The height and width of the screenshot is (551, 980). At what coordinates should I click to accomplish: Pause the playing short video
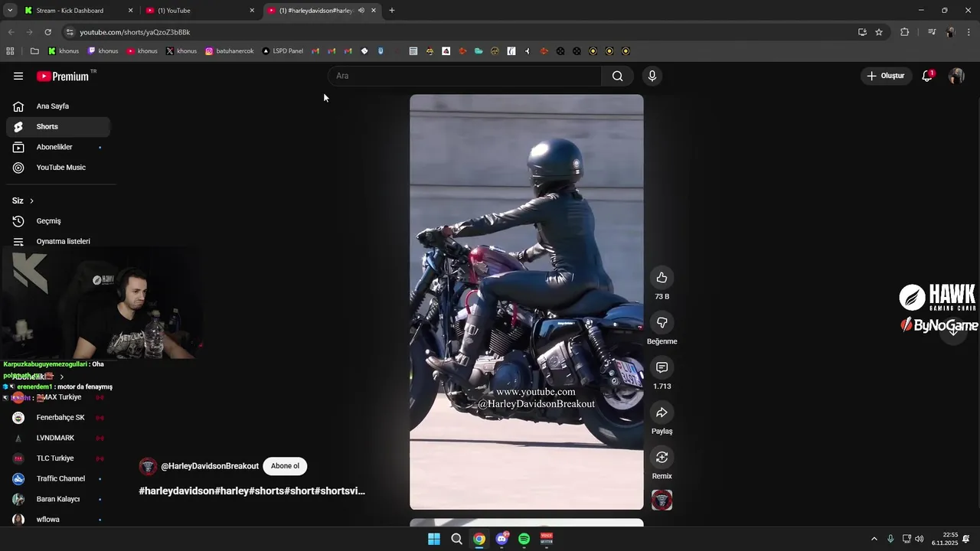pos(527,302)
